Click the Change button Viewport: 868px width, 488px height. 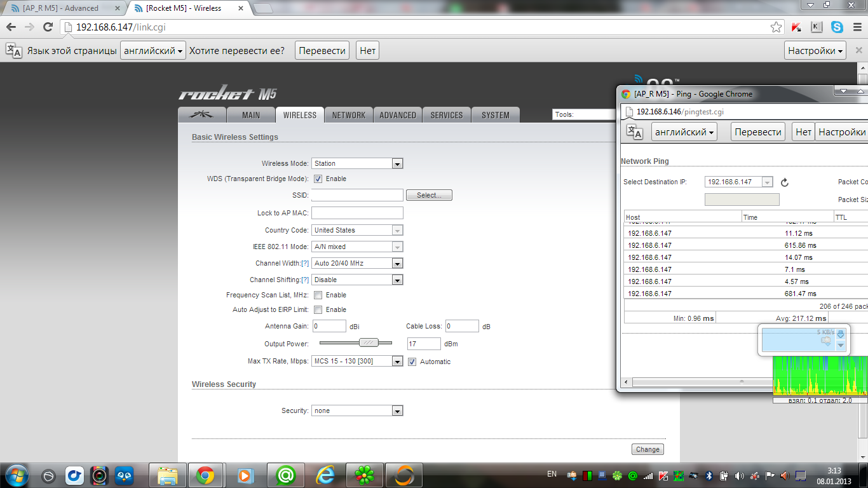(648, 449)
